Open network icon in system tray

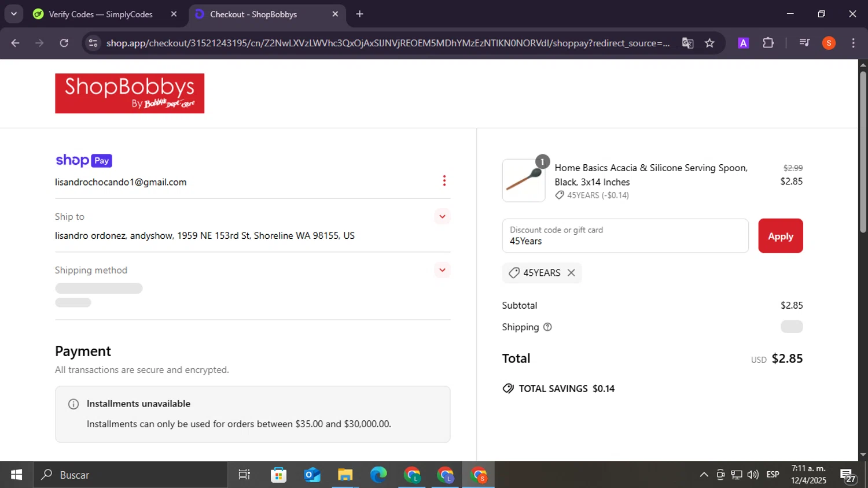pyautogui.click(x=737, y=475)
